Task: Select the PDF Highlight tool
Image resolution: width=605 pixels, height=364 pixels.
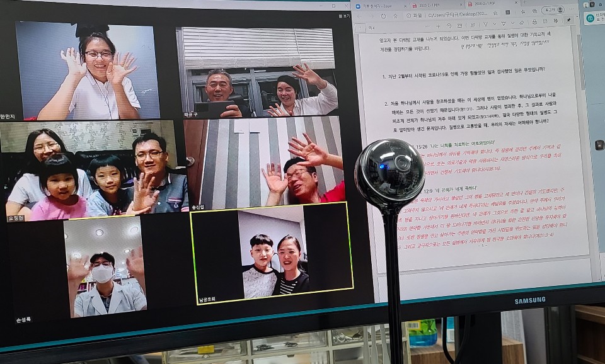Action: click(x=503, y=24)
